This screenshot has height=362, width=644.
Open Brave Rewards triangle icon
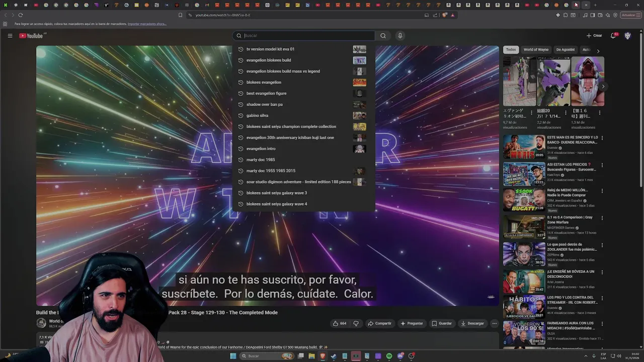(452, 15)
